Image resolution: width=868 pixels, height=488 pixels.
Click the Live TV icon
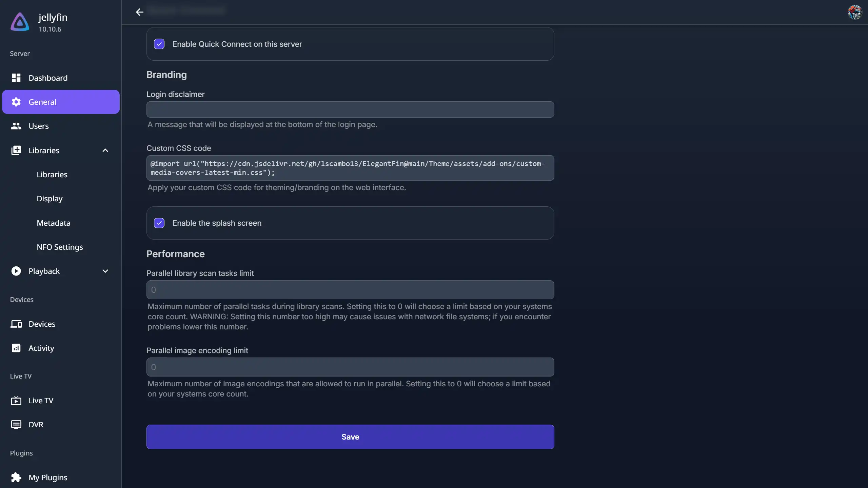pos(16,401)
